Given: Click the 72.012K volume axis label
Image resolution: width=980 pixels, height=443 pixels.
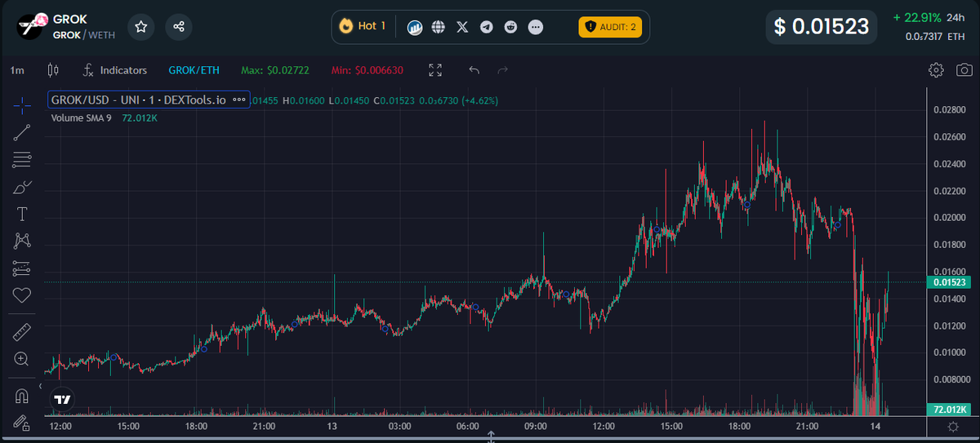Looking at the screenshot, I should click(950, 409).
